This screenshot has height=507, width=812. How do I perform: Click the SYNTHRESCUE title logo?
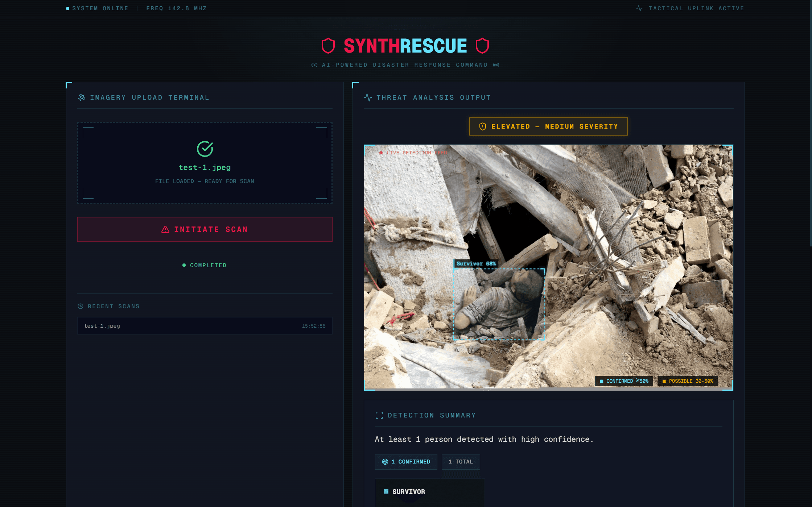(405, 46)
